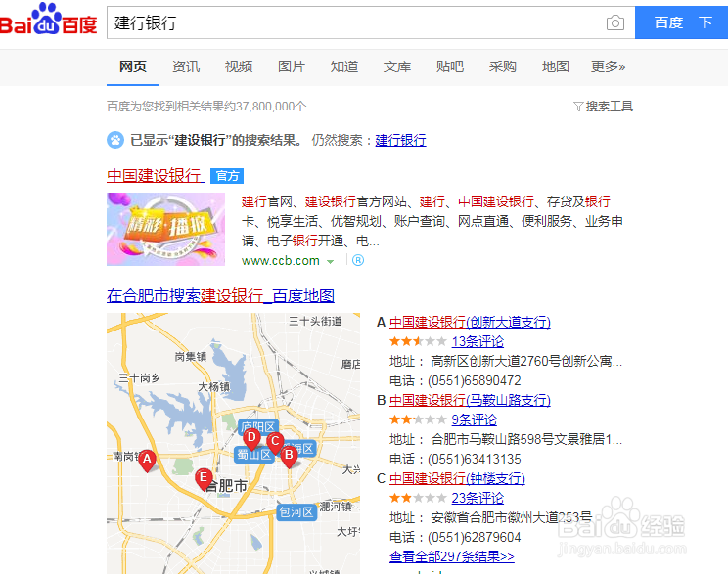Open 中国建设银行(马鞍山路支行) link
The image size is (728, 574).
tap(470, 400)
